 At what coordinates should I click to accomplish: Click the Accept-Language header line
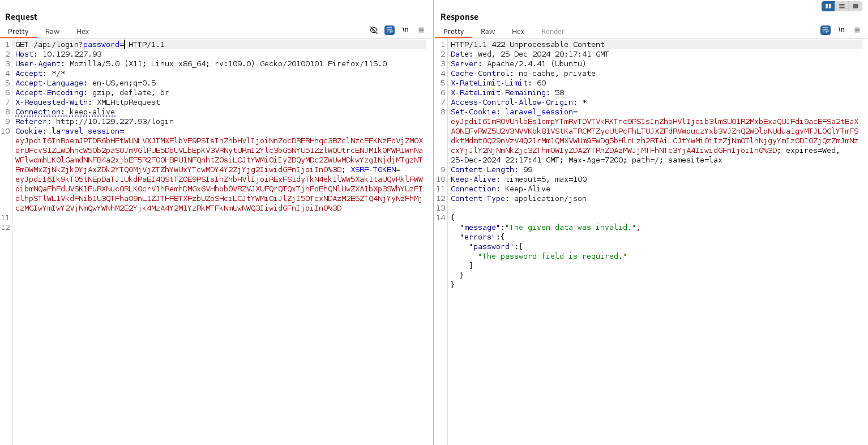[85, 83]
